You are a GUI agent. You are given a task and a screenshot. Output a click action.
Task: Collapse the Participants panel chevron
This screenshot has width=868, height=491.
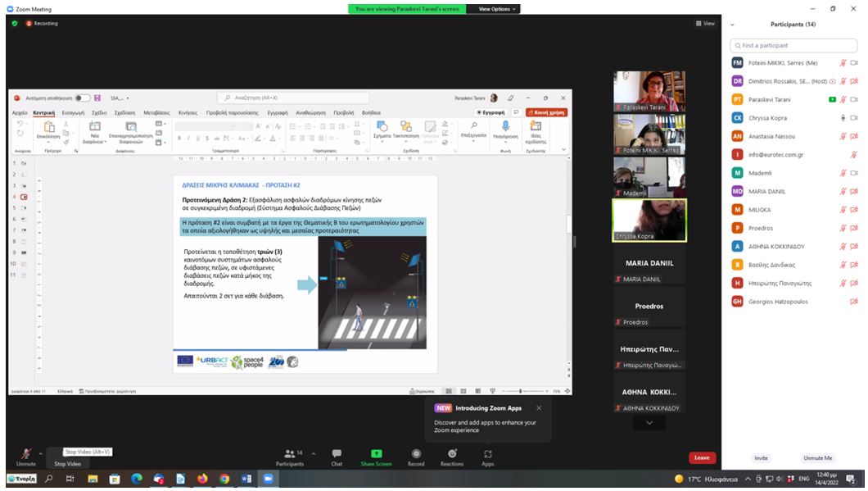pyautogui.click(x=732, y=25)
